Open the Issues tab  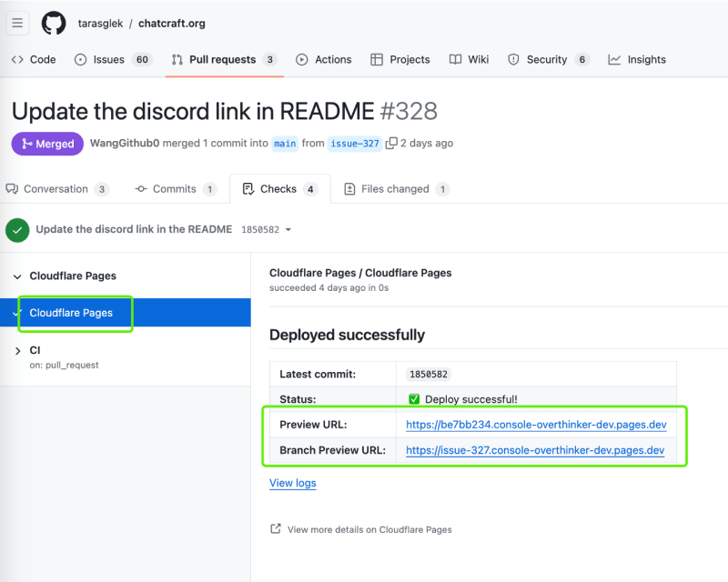113,59
